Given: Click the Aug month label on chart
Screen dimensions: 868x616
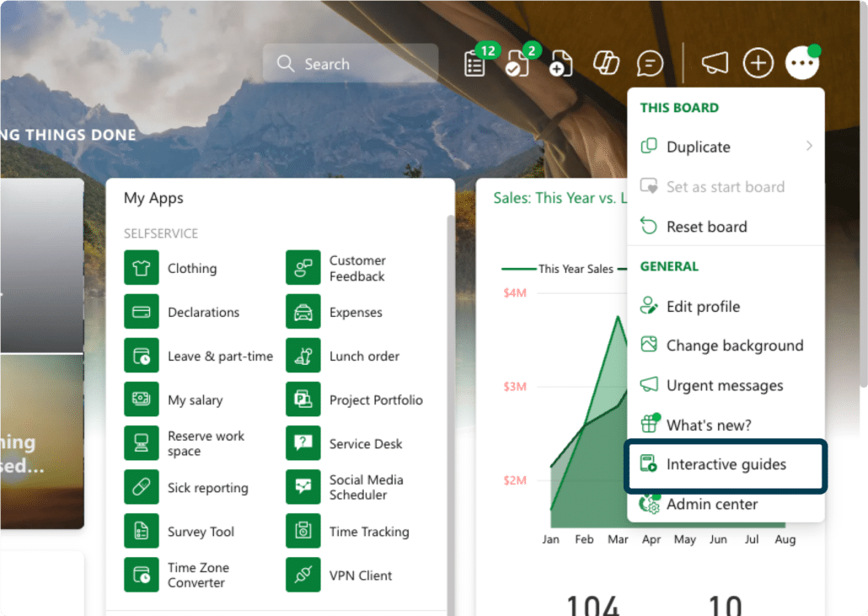Looking at the screenshot, I should (785, 539).
